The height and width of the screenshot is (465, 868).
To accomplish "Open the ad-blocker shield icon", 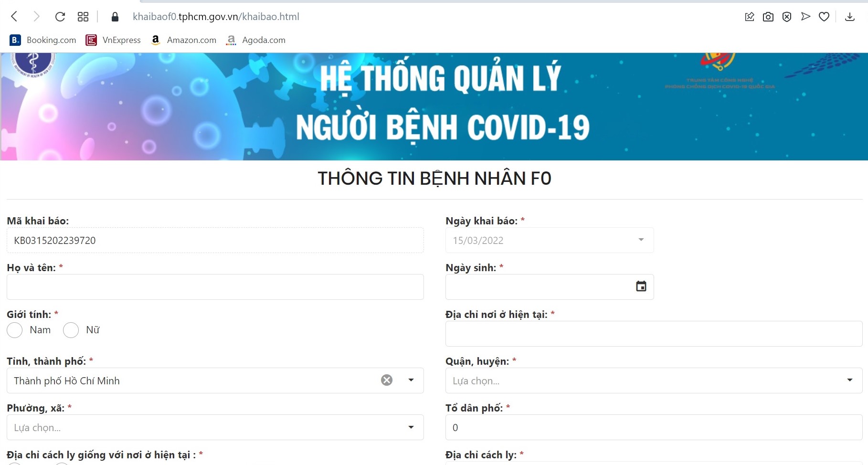I will coord(786,16).
